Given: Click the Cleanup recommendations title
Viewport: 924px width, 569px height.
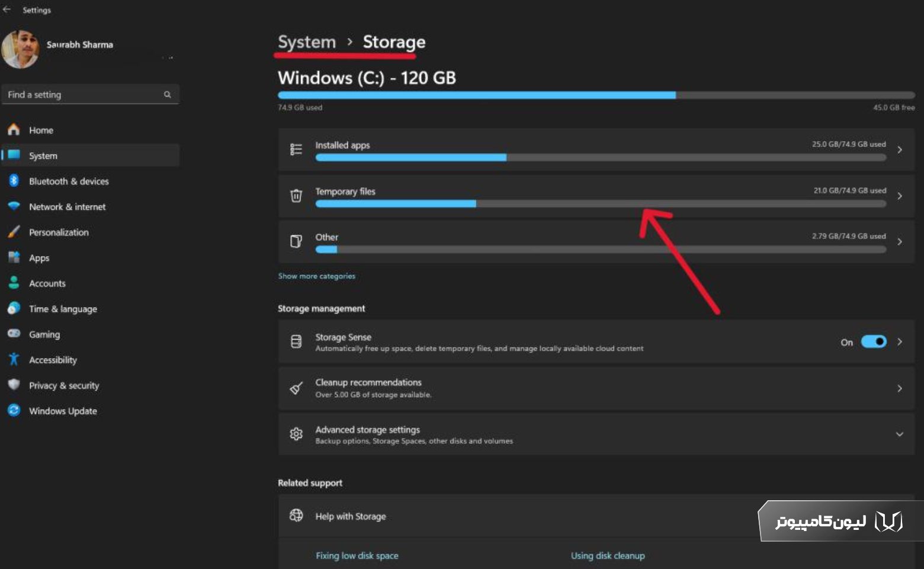Looking at the screenshot, I should pos(368,382).
